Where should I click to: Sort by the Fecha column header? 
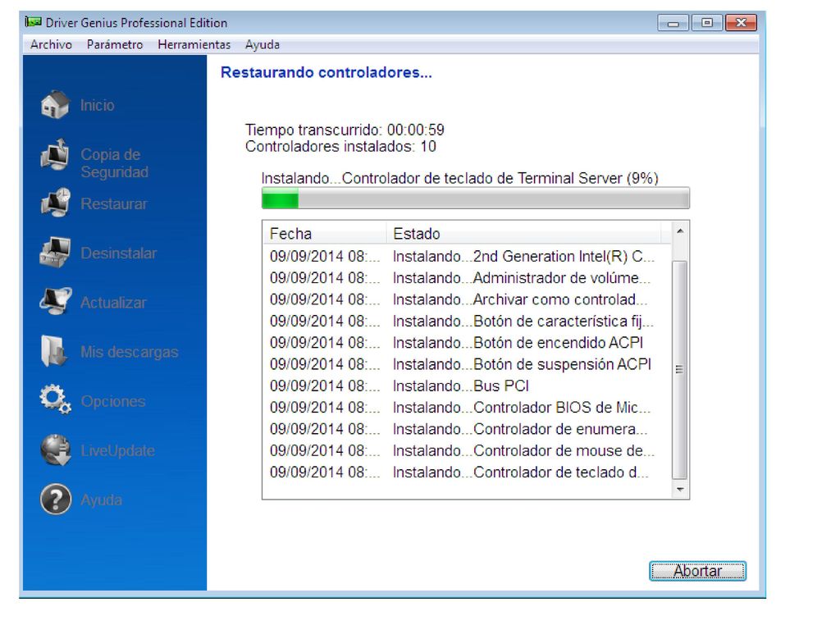pyautogui.click(x=325, y=234)
